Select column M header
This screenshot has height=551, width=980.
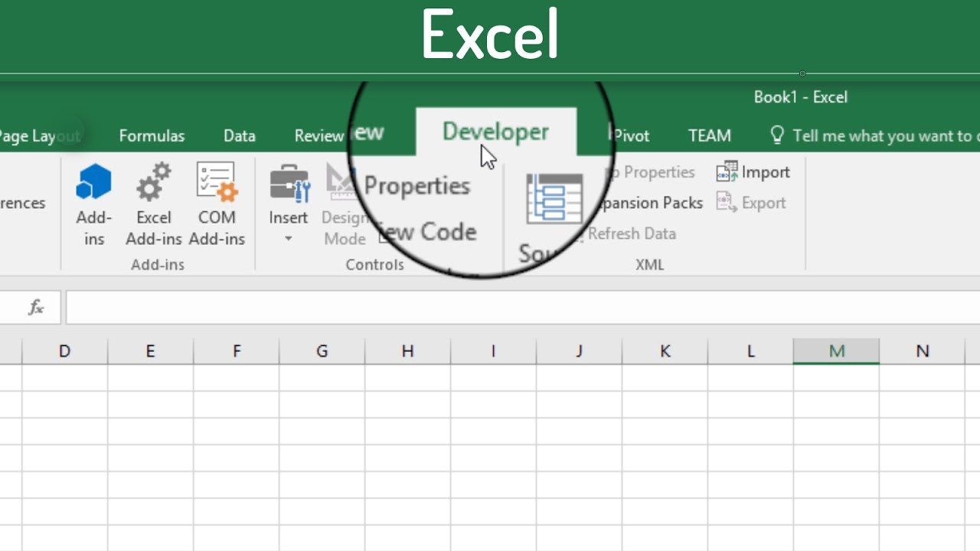[836, 351]
